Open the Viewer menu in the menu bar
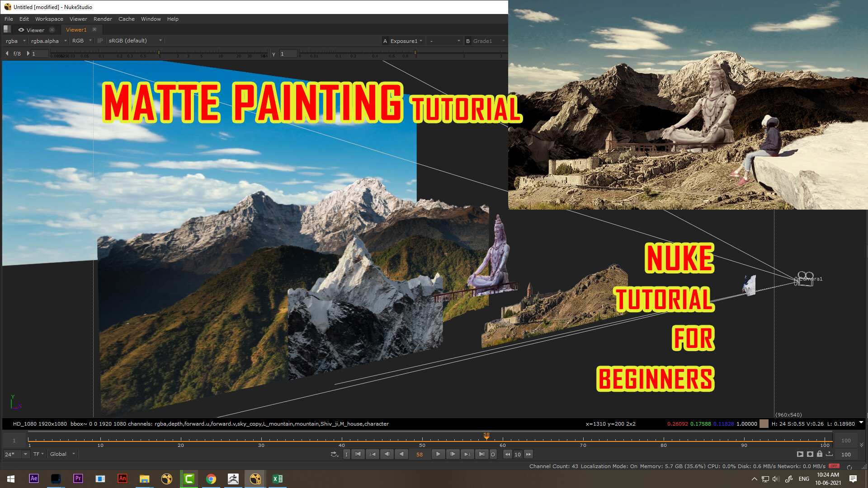The width and height of the screenshot is (868, 488). pos(78,19)
